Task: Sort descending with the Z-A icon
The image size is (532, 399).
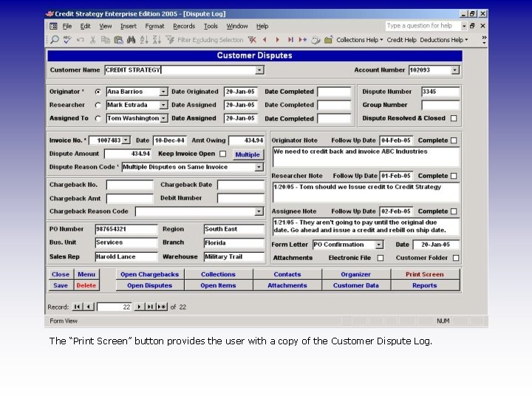Action: point(157,40)
